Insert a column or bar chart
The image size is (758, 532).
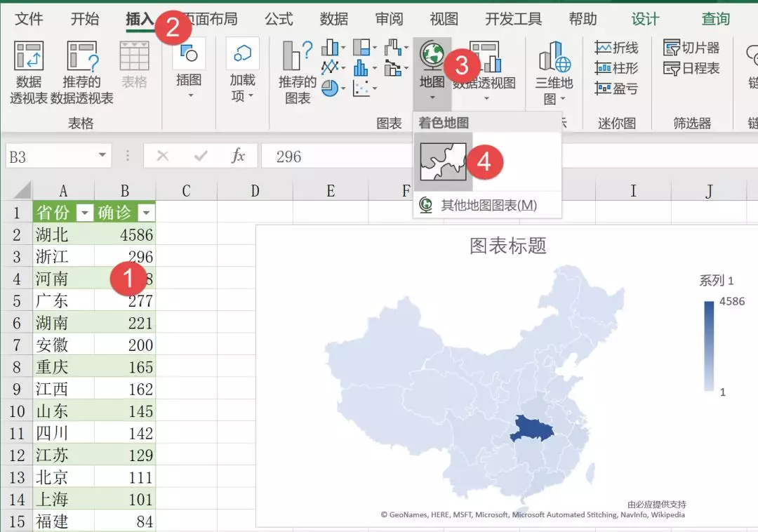[330, 47]
